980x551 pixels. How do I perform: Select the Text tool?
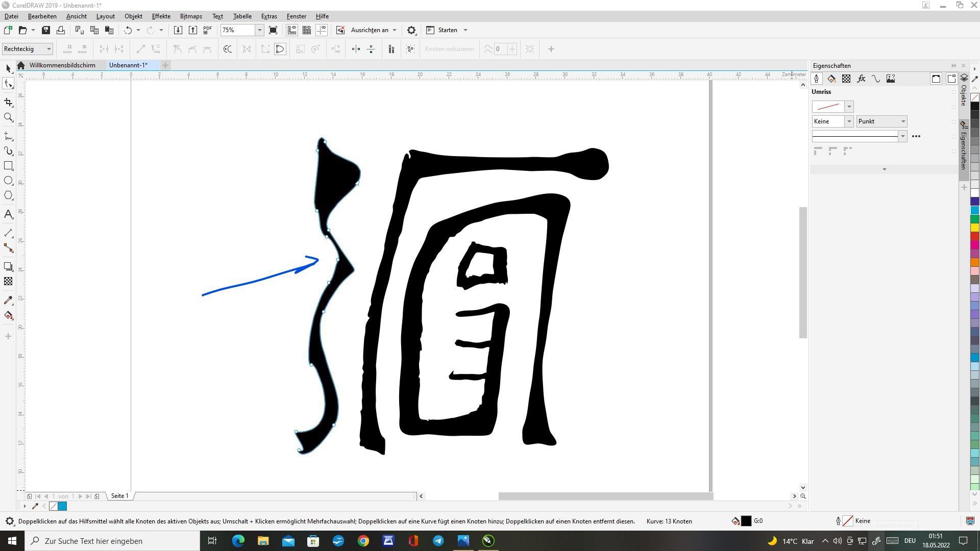[x=8, y=214]
